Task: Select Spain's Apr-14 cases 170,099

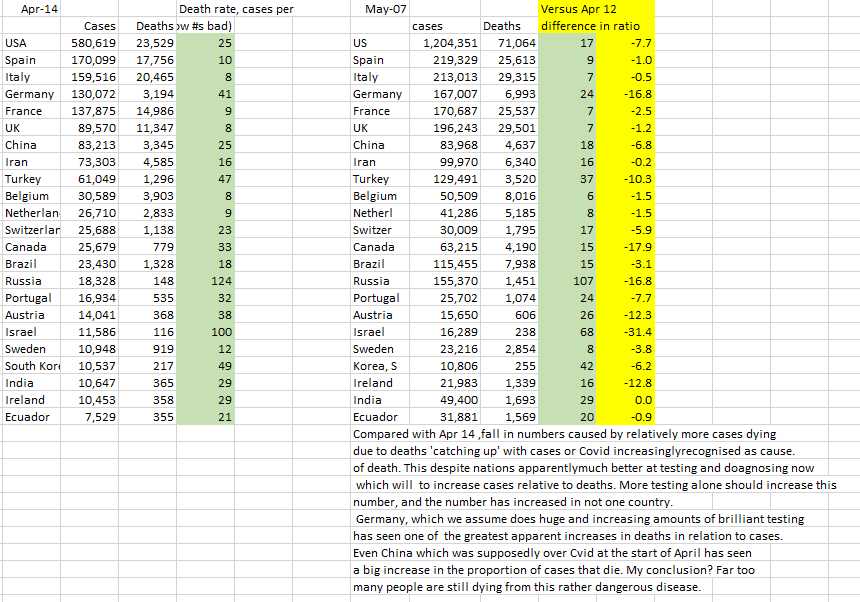Action: tap(93, 60)
